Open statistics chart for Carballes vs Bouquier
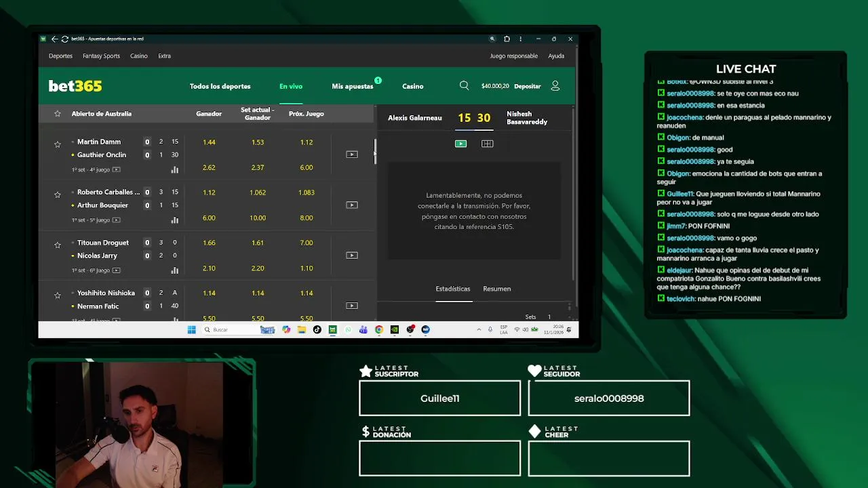Viewport: 868px width, 488px height. click(x=174, y=220)
